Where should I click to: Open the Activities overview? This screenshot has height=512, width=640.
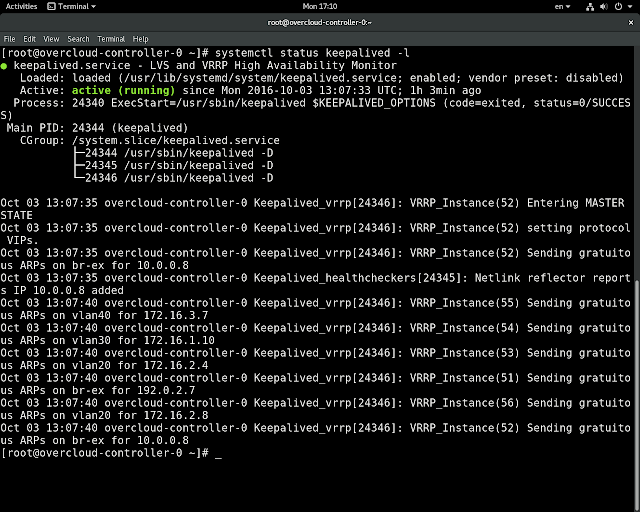21,6
